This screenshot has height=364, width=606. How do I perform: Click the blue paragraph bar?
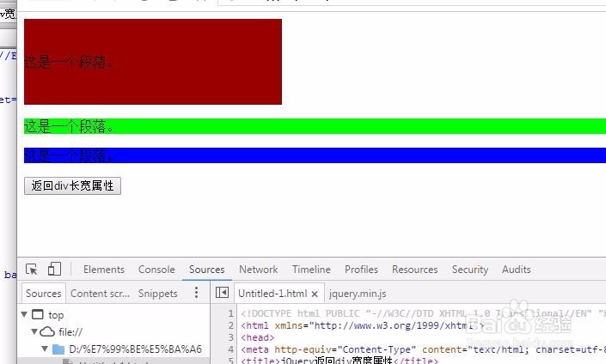click(x=315, y=155)
